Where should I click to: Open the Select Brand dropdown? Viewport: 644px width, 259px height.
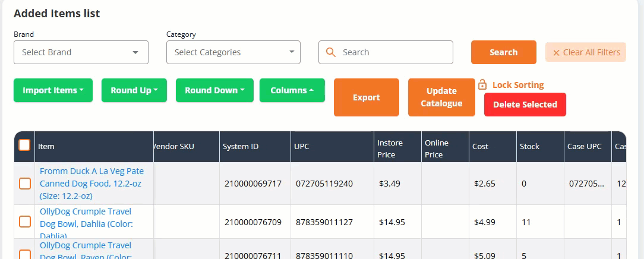pyautogui.click(x=81, y=52)
